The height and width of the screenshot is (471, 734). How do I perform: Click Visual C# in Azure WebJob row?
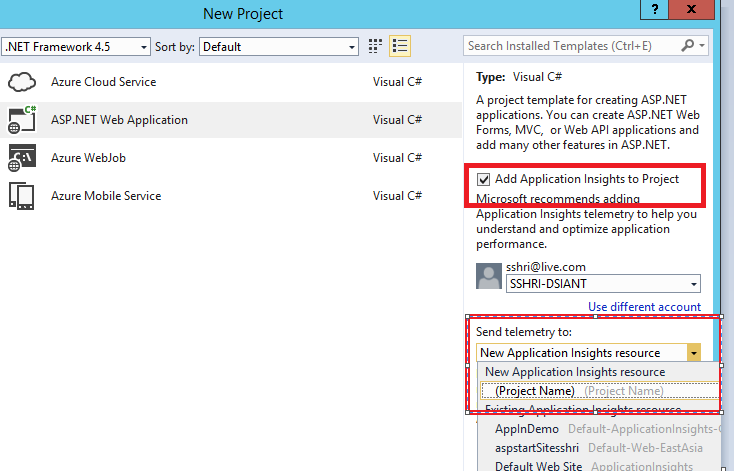click(397, 158)
